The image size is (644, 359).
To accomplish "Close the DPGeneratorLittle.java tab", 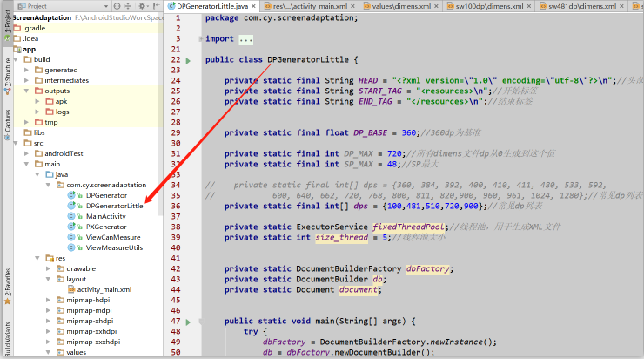I will (x=254, y=6).
